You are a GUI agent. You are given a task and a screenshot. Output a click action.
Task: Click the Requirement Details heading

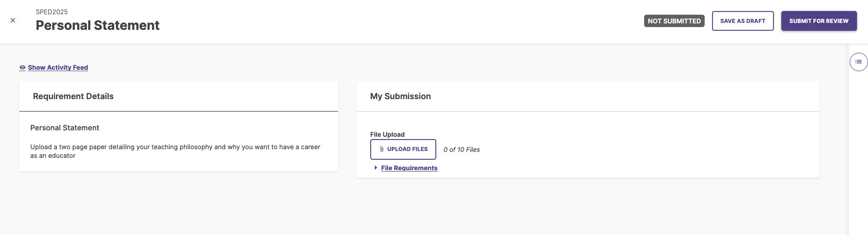pyautogui.click(x=73, y=96)
